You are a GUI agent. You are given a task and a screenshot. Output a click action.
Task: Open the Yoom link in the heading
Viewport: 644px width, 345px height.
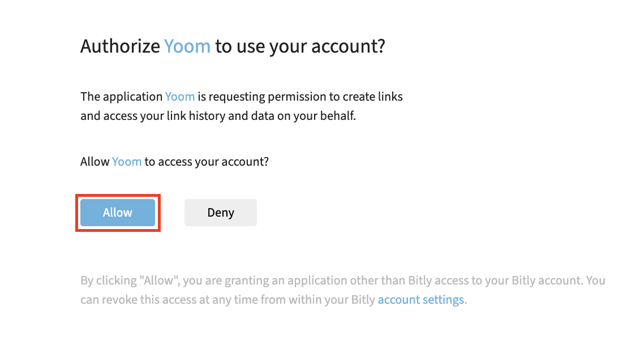[187, 46]
